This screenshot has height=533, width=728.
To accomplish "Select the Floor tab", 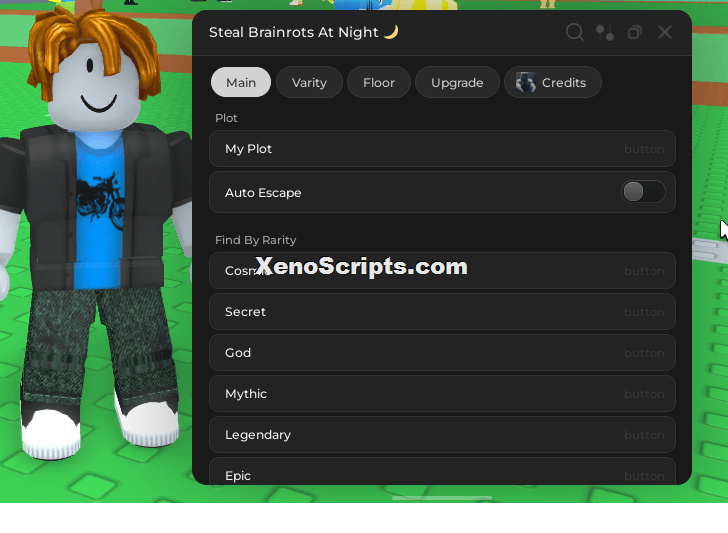I will [x=379, y=83].
